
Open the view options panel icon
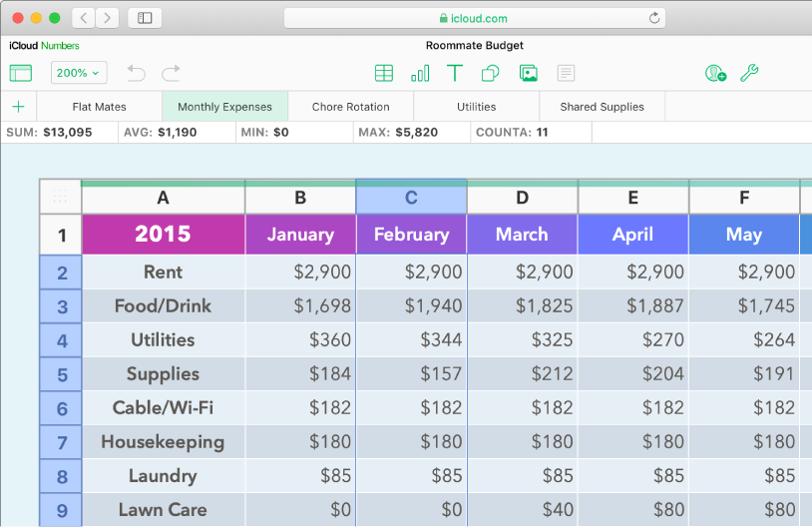point(21,73)
